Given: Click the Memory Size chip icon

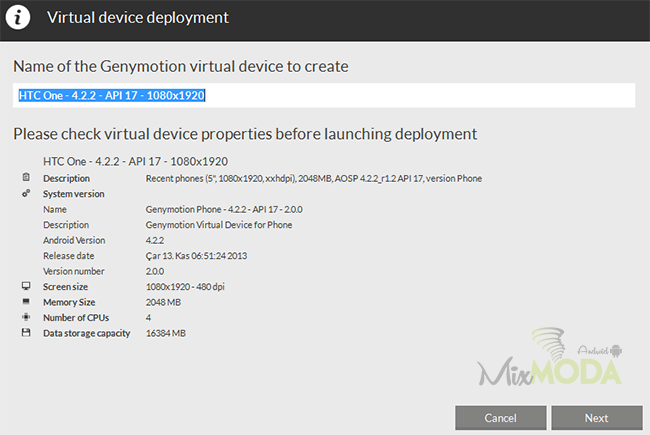Looking at the screenshot, I should (x=26, y=301).
